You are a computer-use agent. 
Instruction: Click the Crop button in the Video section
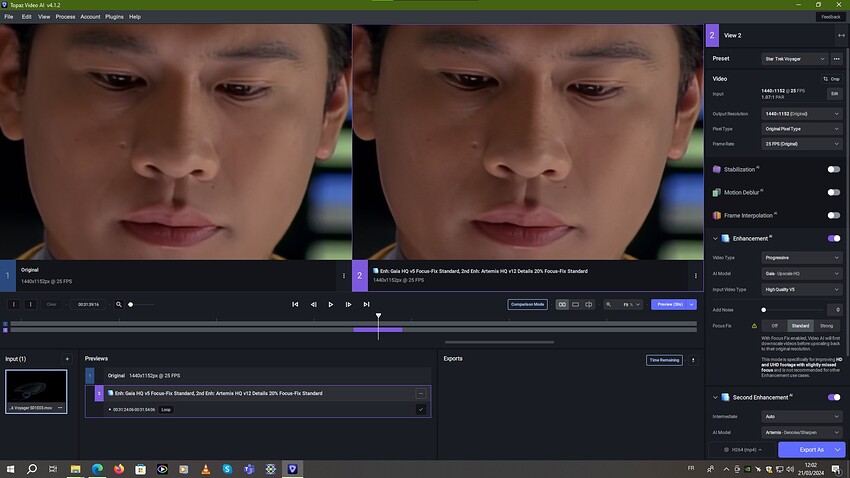coord(831,78)
